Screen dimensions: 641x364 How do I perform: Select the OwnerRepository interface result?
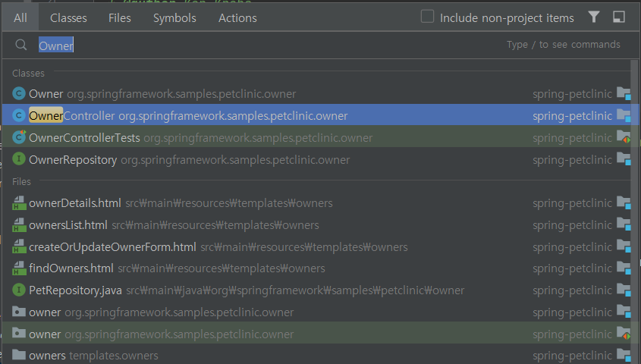[317, 160]
